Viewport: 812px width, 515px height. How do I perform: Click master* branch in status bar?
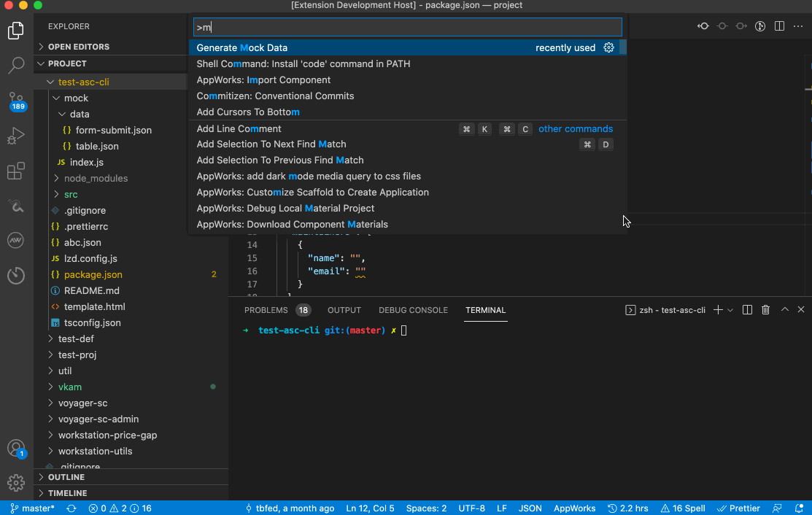[32, 508]
